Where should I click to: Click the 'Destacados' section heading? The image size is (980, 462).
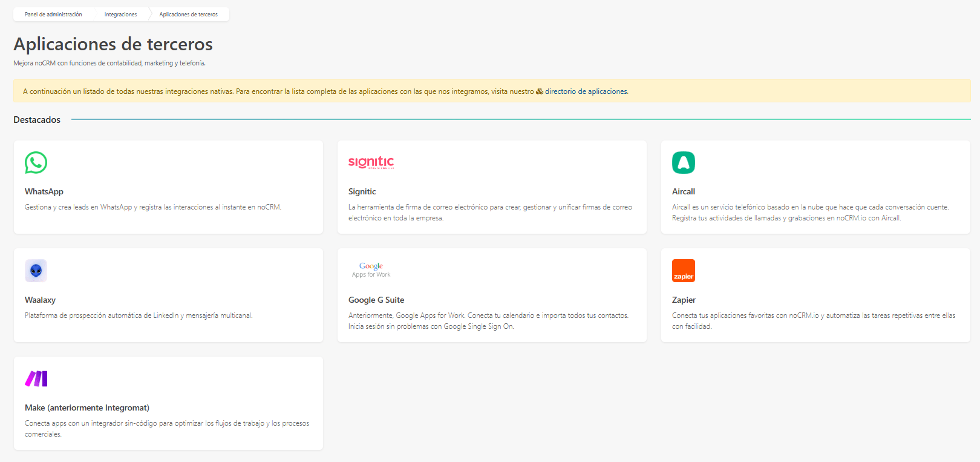[37, 120]
